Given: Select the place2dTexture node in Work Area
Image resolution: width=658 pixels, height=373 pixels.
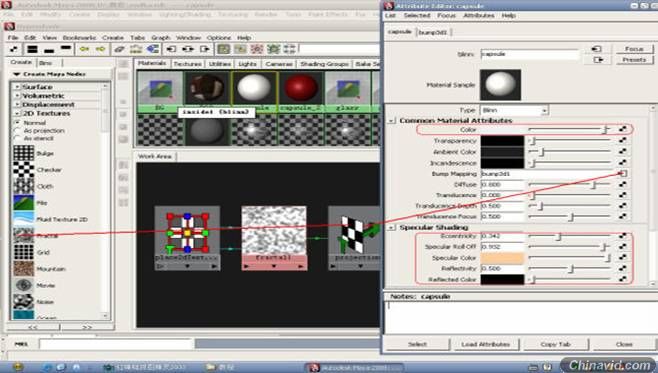Looking at the screenshot, I should 187,237.
